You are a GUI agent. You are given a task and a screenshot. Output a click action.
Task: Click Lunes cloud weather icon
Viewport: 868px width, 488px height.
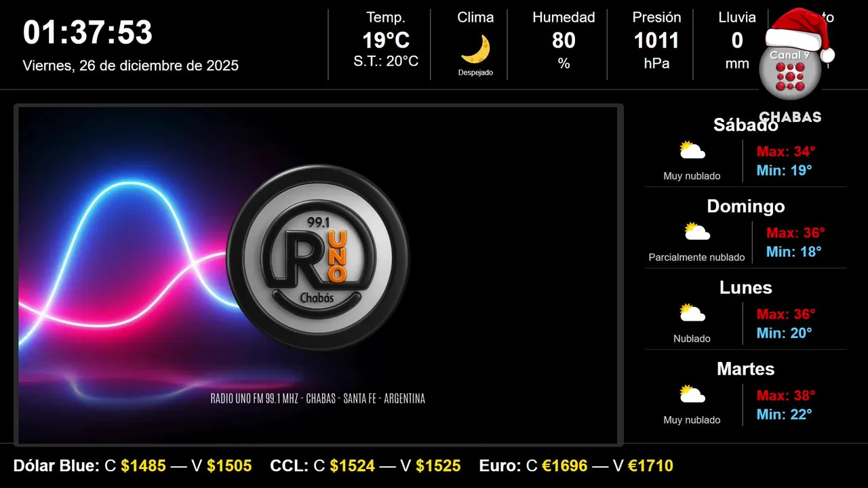click(x=692, y=313)
